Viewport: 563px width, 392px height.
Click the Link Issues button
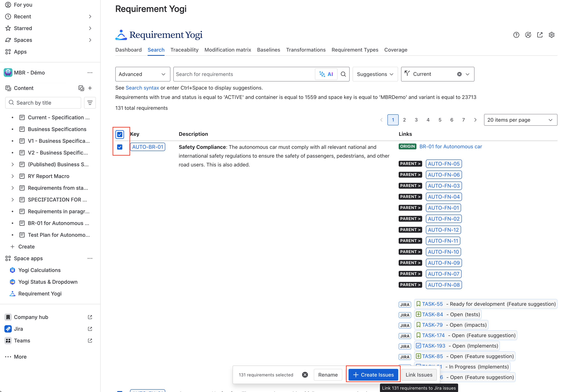[419, 375]
